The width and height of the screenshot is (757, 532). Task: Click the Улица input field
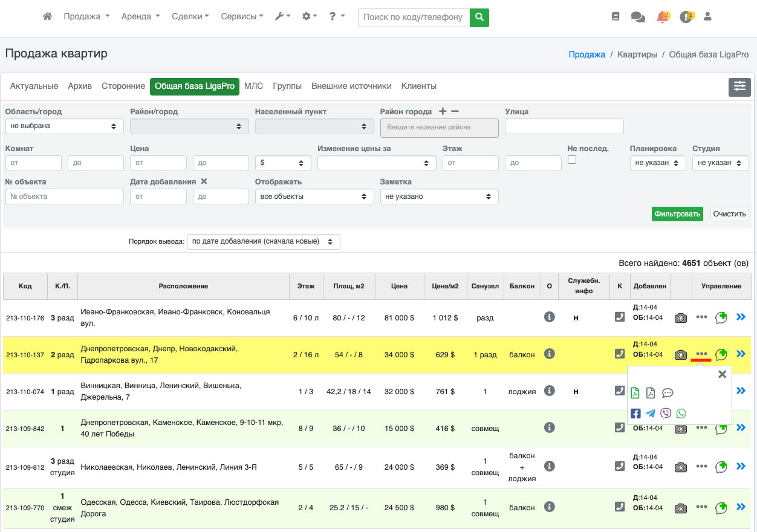point(564,126)
